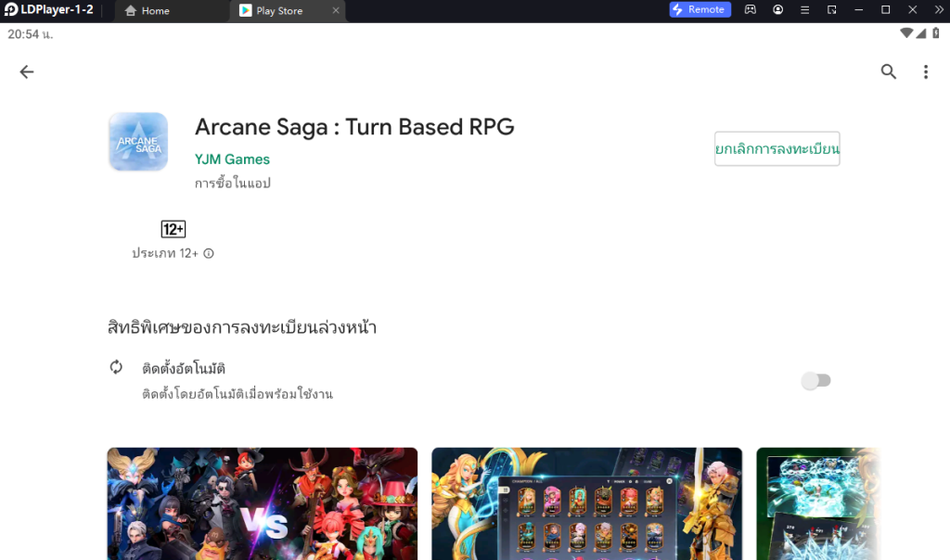Click the ประเภท 12+ rating label

(165, 253)
